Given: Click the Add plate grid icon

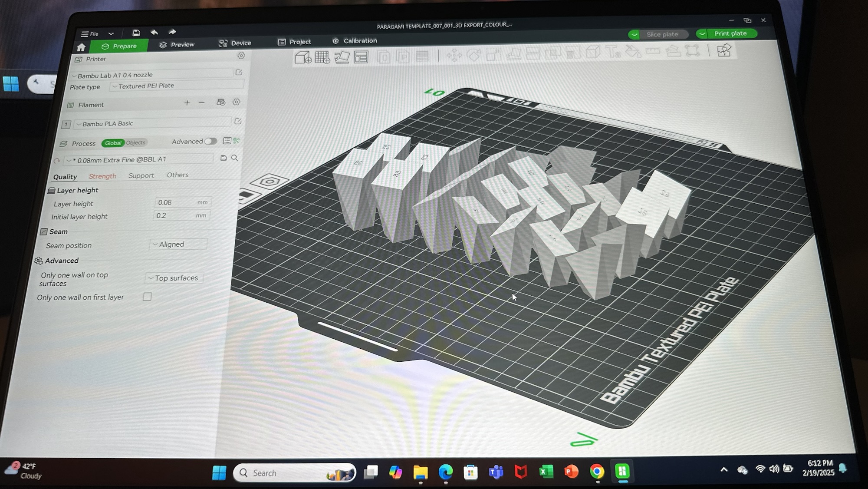Looking at the screenshot, I should (x=322, y=57).
